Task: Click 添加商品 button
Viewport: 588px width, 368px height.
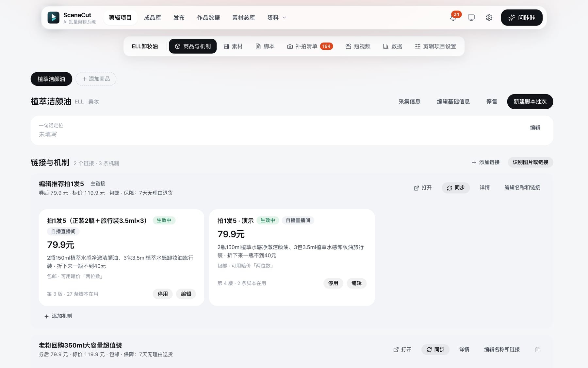Action: click(96, 79)
